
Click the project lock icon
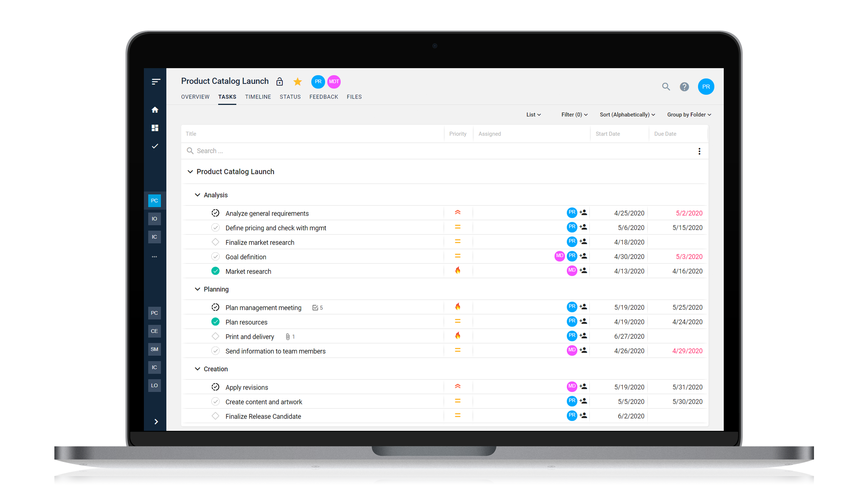(x=279, y=82)
